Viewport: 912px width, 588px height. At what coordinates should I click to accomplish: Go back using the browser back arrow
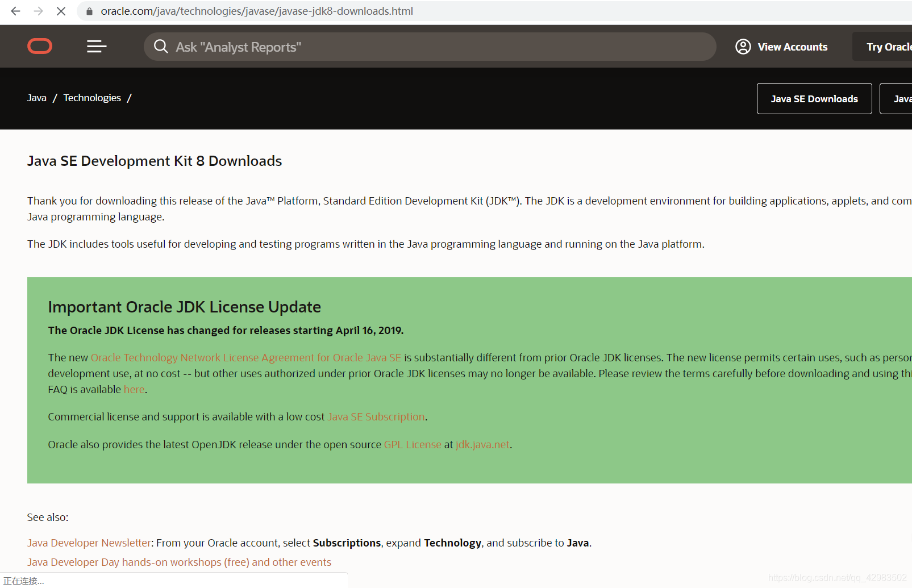16,11
